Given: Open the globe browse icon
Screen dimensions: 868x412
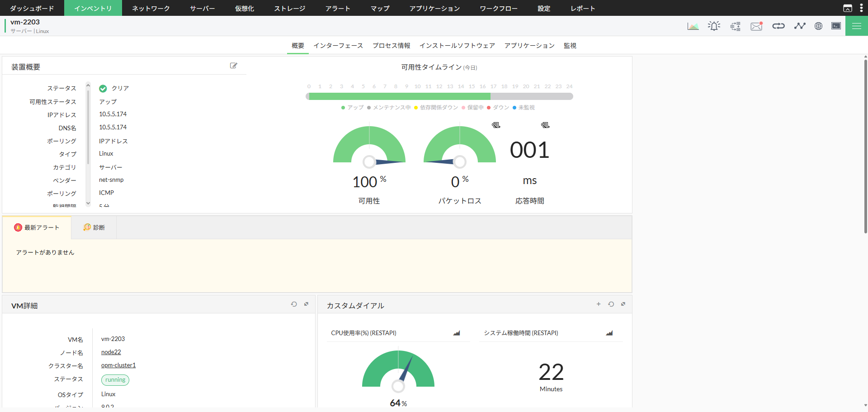Looking at the screenshot, I should point(818,26).
